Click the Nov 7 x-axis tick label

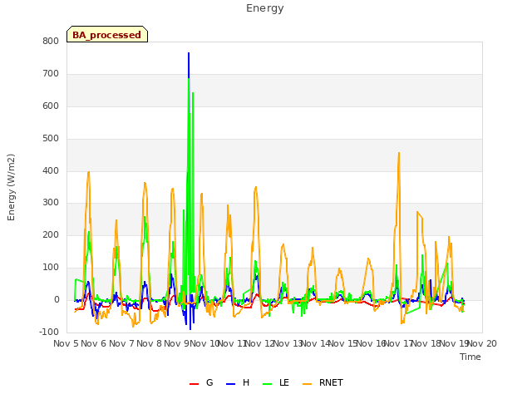click(121, 343)
